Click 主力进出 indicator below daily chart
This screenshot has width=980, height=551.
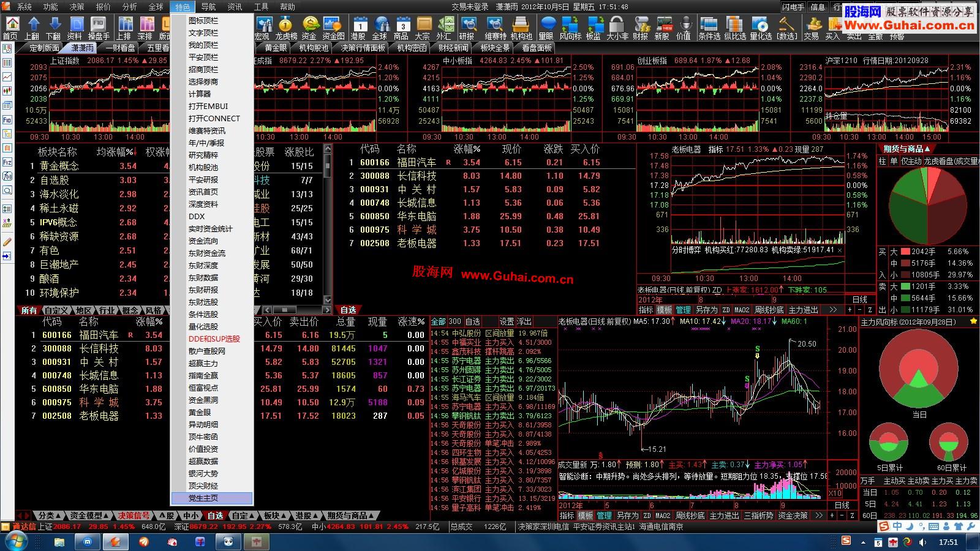pos(725,515)
